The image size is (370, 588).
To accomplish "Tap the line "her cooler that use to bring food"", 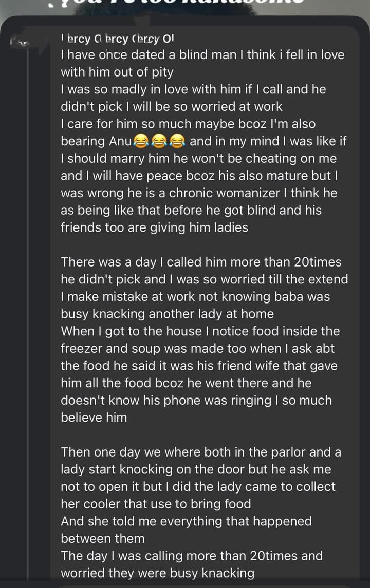I will [156, 504].
